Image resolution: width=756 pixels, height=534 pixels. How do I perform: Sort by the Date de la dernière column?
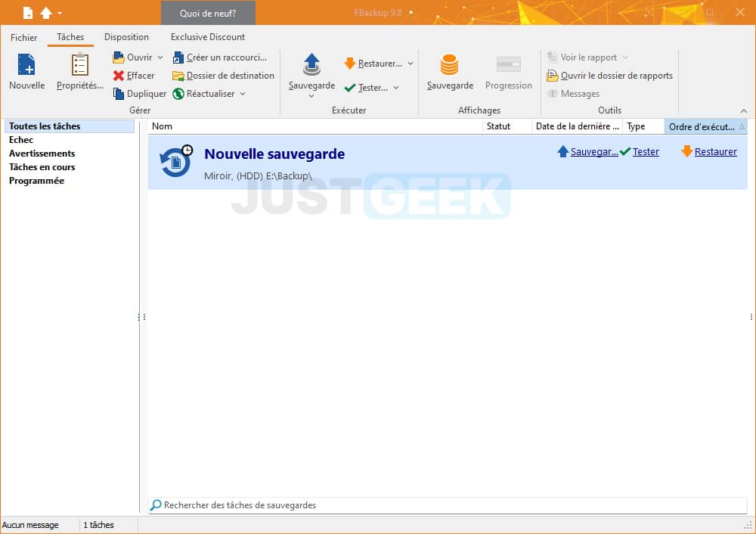[577, 126]
